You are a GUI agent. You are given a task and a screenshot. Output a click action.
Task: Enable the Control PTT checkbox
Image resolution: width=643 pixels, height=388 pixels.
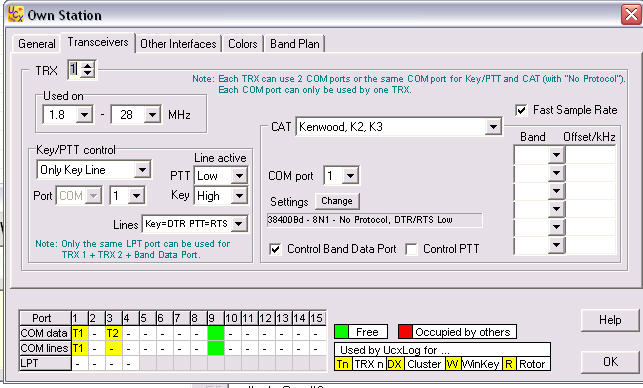[x=411, y=249]
